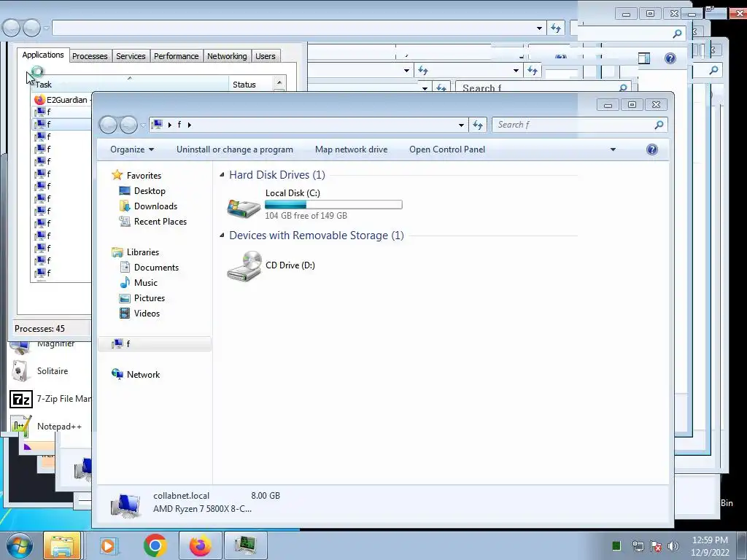Click the Local Disk (C:) drive icon

click(244, 208)
